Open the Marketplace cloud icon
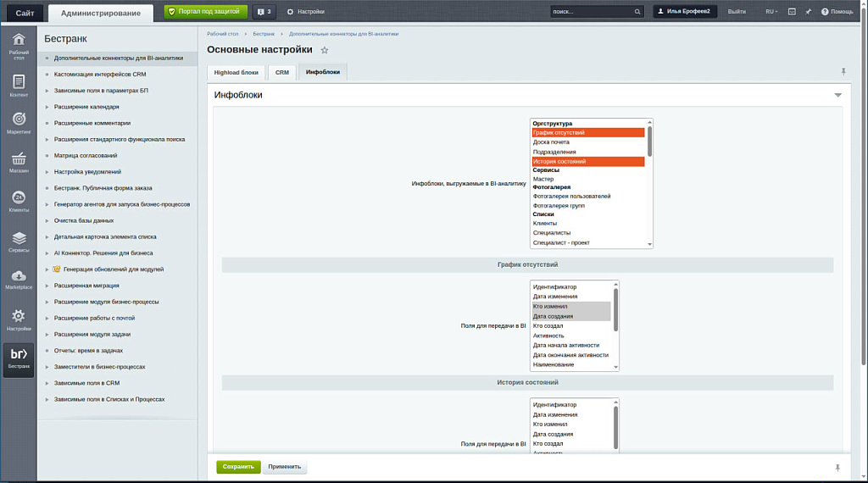The image size is (868, 483). pyautogui.click(x=19, y=280)
